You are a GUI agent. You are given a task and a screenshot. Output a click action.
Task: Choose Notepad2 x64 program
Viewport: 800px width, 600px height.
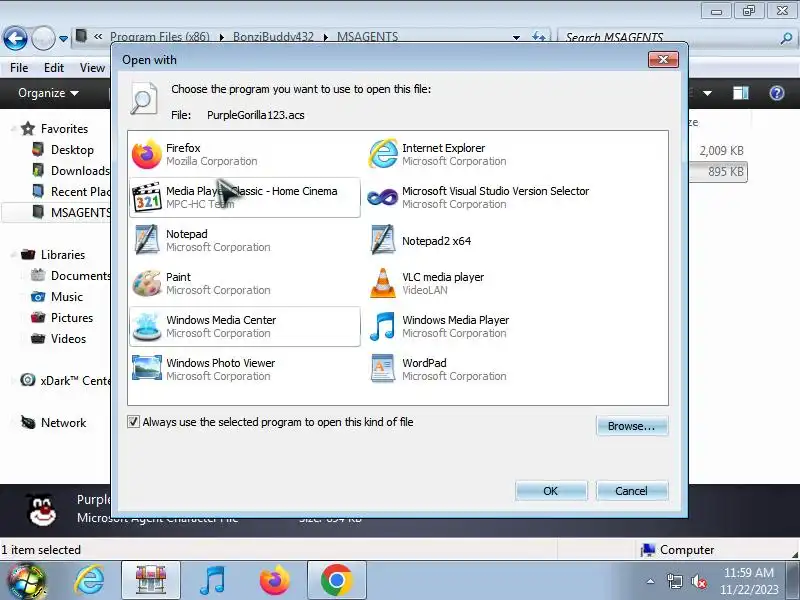pyautogui.click(x=481, y=240)
